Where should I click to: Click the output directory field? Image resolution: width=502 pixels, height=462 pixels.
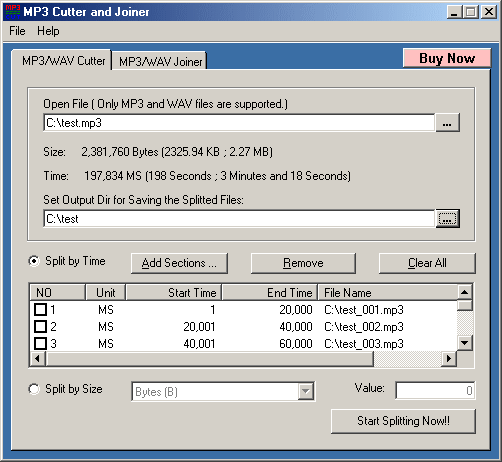239,219
